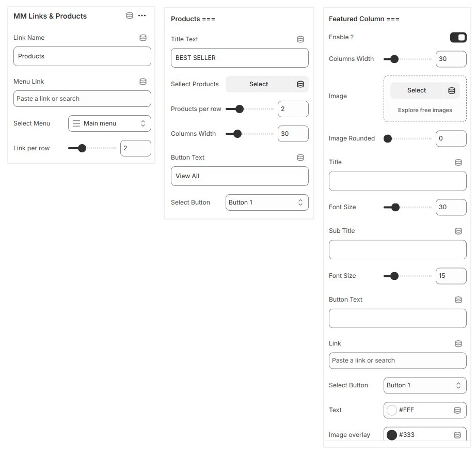Toggle the Enable ? switch off
Image resolution: width=476 pixels, height=455 pixels.
point(458,37)
